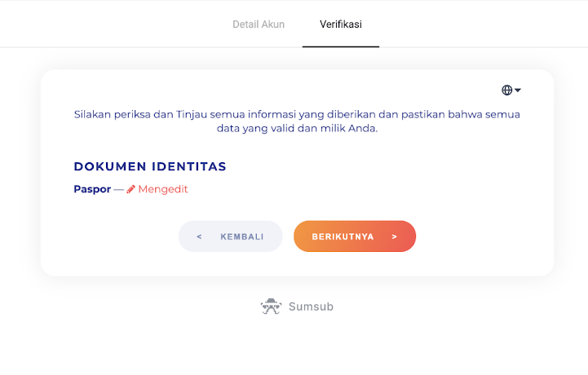588x375 pixels.
Task: Click the active underline below Verifikasi
Action: (x=341, y=46)
